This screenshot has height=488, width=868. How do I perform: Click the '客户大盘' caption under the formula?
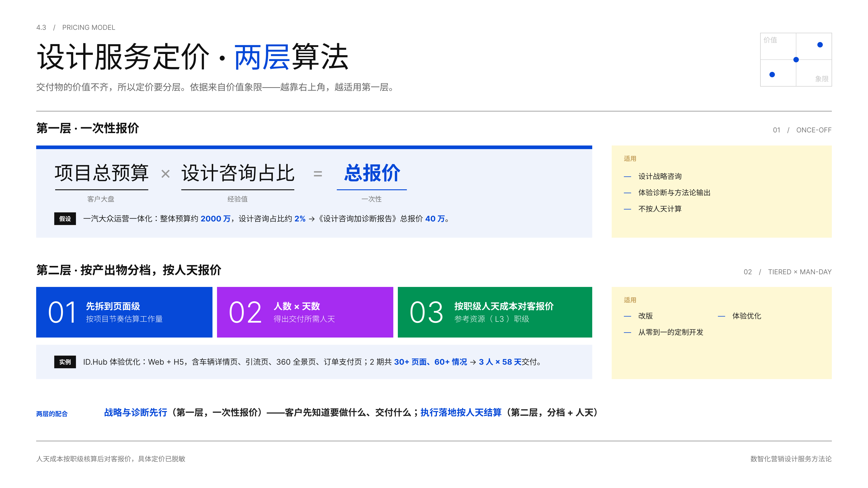point(101,199)
